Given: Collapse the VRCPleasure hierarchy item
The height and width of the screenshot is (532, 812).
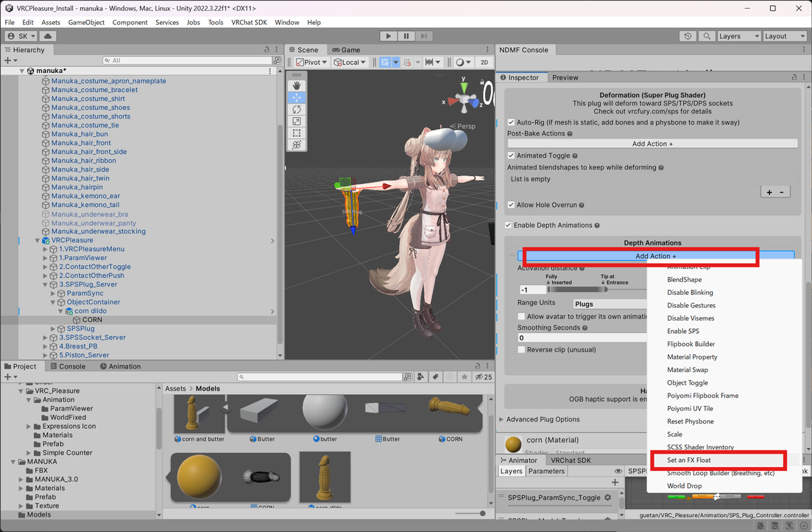Looking at the screenshot, I should coord(38,241).
